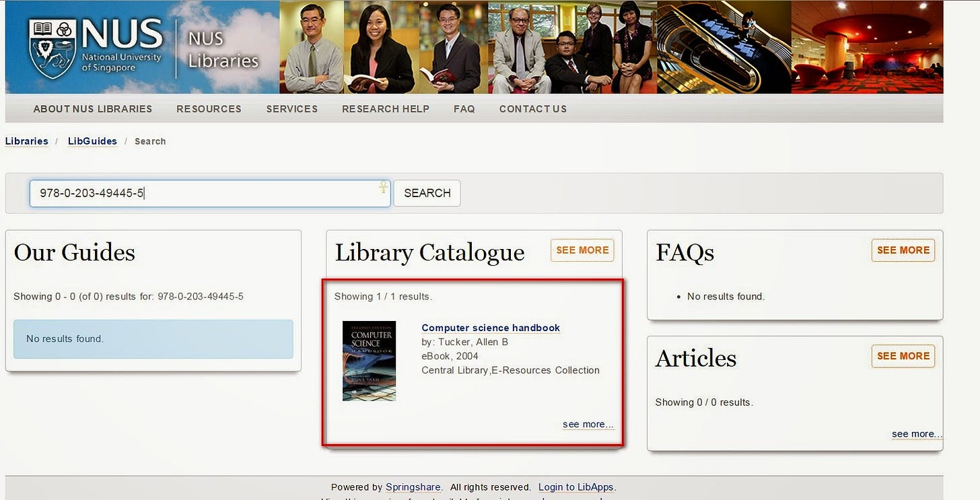This screenshot has height=500, width=980.
Task: Click 'Showing 1 / 1 results.' text
Action: tap(383, 296)
